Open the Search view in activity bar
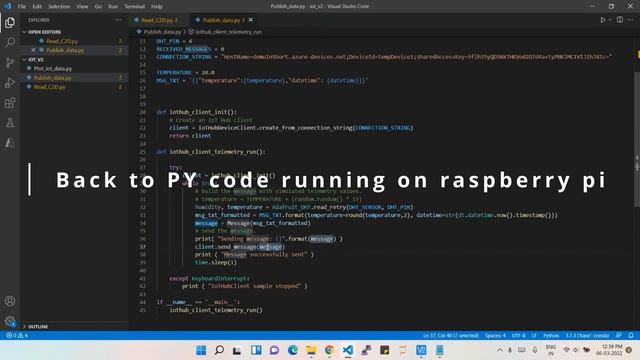640x360 pixels. pyautogui.click(x=10, y=42)
